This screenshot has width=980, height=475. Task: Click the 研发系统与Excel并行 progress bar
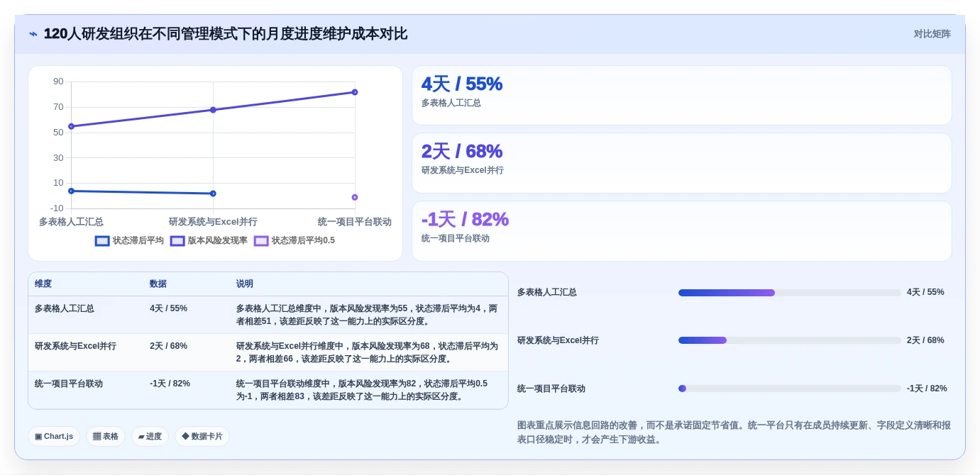tap(789, 340)
